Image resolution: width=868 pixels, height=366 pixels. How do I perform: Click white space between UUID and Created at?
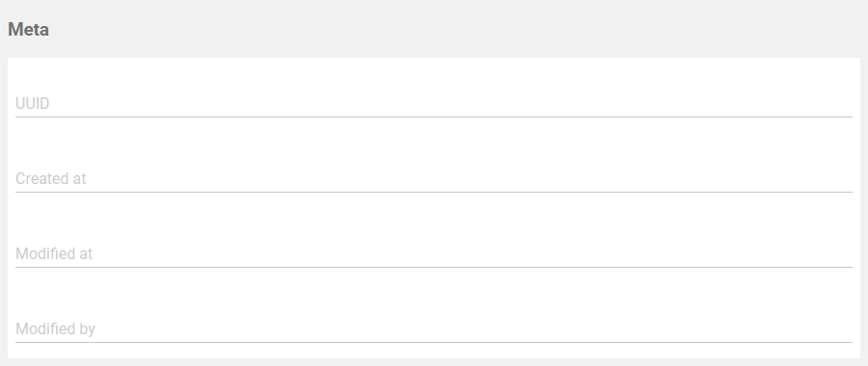(x=433, y=143)
